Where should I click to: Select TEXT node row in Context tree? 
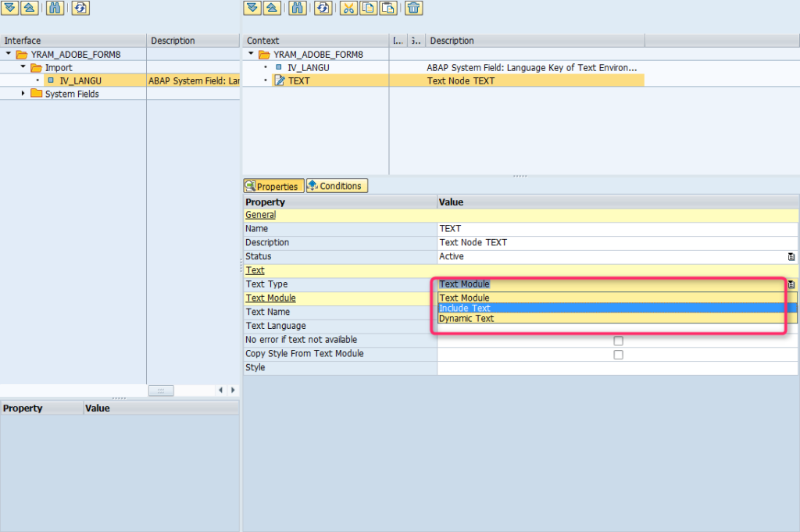[x=444, y=80]
